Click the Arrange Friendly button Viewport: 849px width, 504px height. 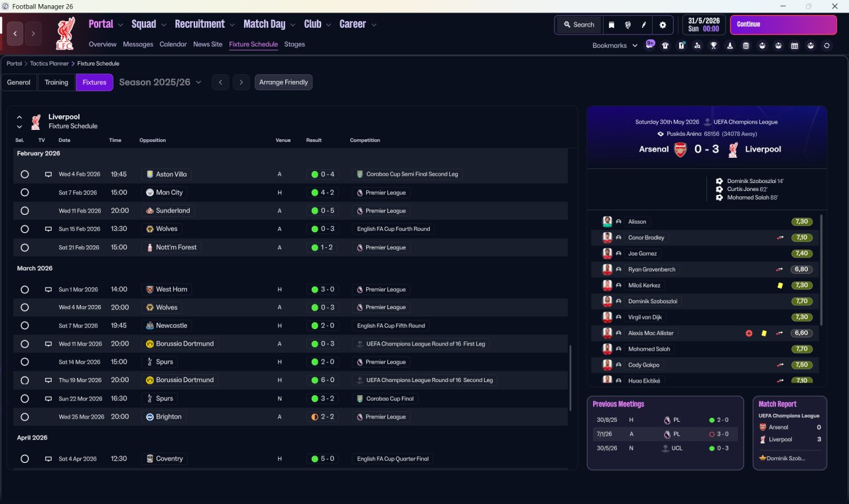pyautogui.click(x=283, y=82)
